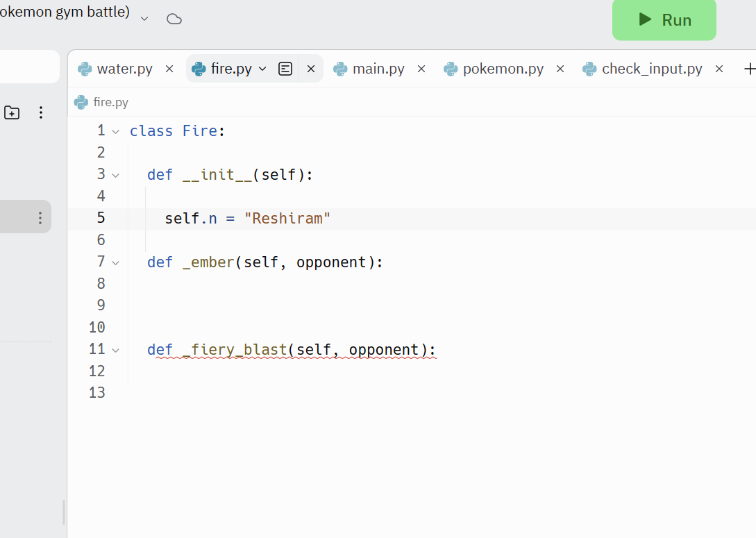The width and height of the screenshot is (756, 538).
Task: Close the fire.py tab
Action: tap(311, 69)
